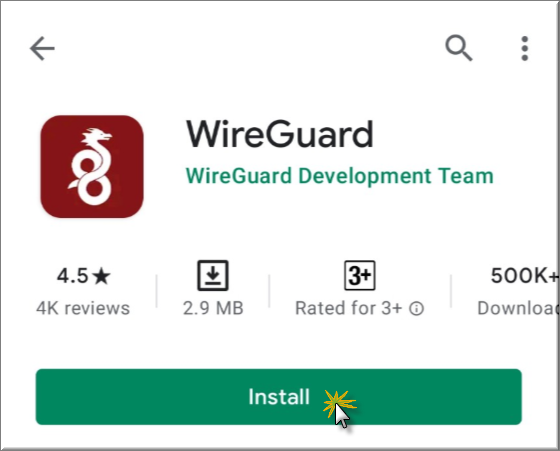Click the Rated for 3+ text
Viewport: 560px width, 451px height.
[349, 308]
